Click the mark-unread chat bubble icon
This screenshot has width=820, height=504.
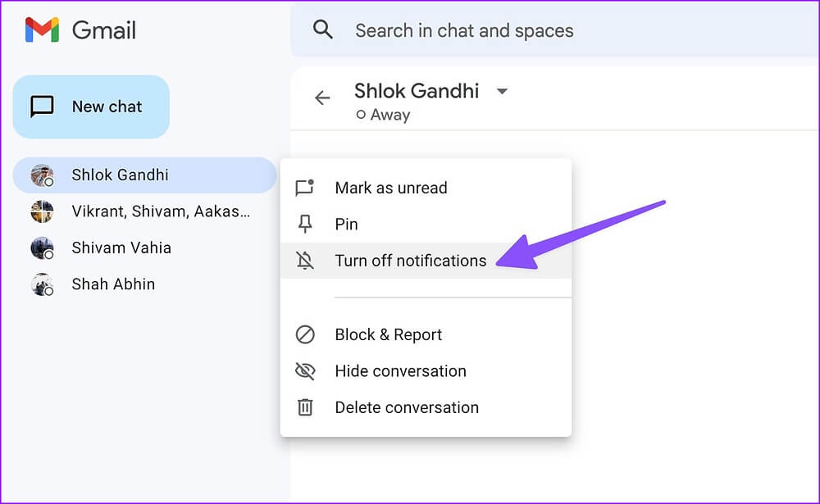click(305, 188)
